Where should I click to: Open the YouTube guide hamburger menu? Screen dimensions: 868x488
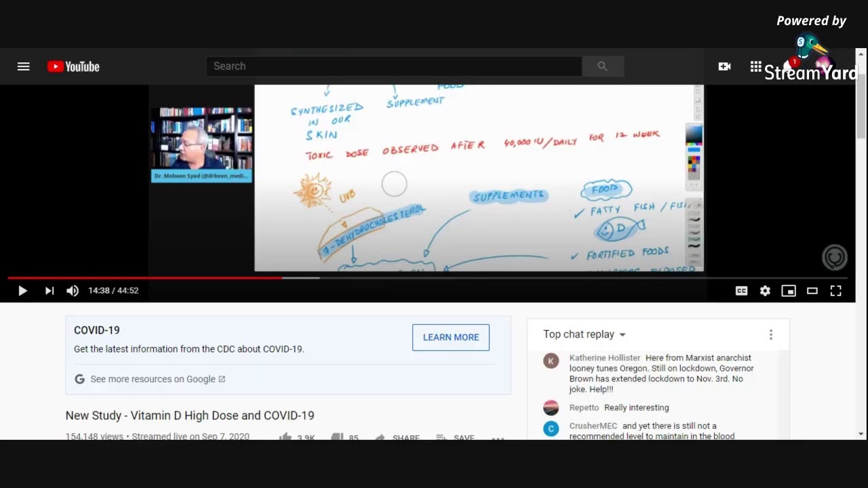point(24,66)
